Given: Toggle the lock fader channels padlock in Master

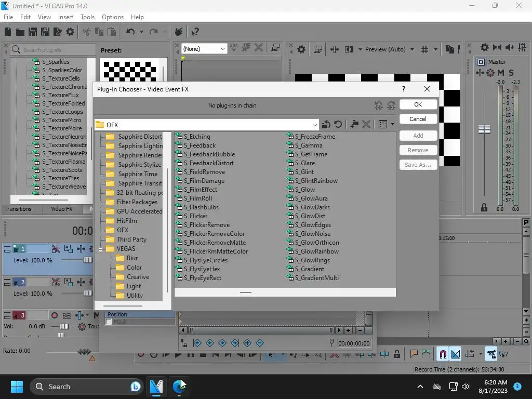Looking at the screenshot, I should [484, 208].
